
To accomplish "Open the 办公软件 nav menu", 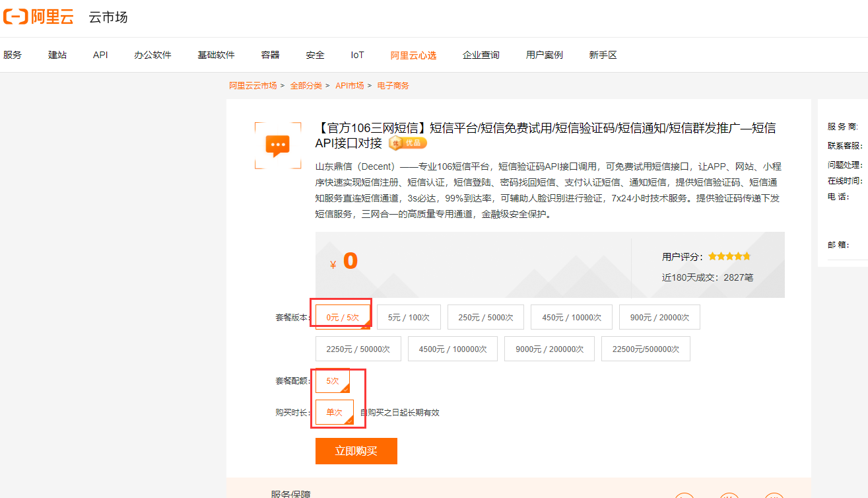I will tap(152, 55).
